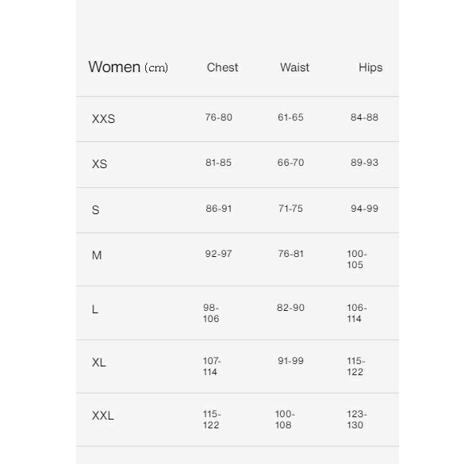The width and height of the screenshot is (476, 464).
Task: Choose the S size row label
Action: (x=96, y=210)
